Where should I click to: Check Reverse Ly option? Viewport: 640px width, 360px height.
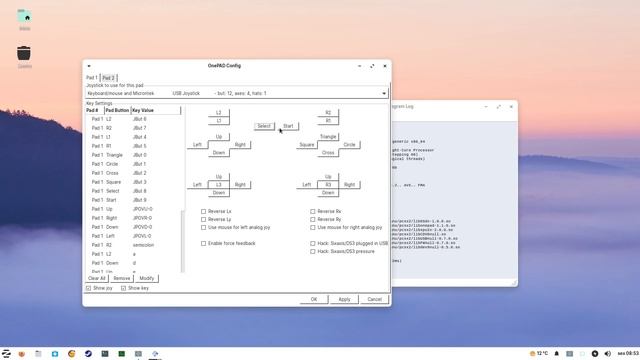[203, 220]
